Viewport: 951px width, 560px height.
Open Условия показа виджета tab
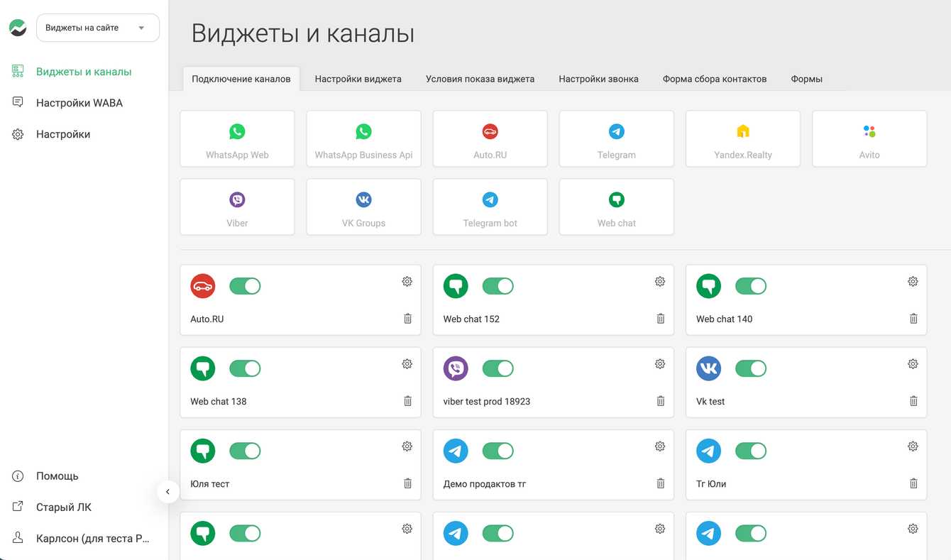click(x=480, y=79)
